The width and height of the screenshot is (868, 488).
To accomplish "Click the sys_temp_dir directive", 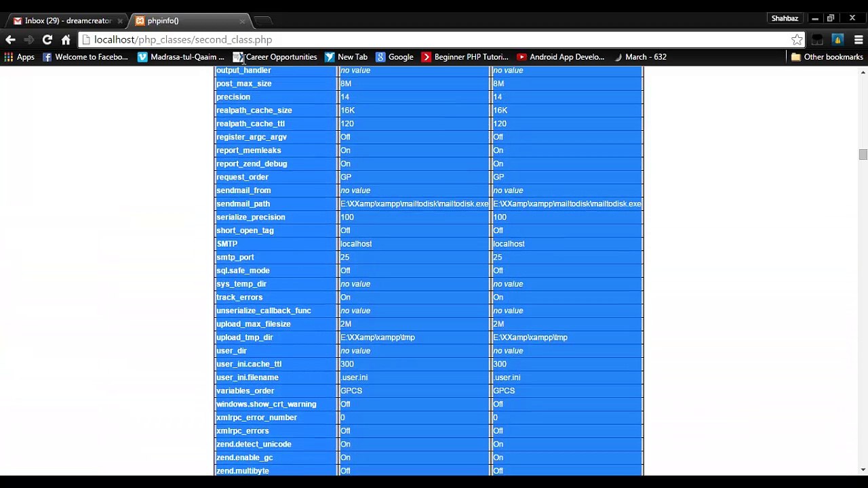I will pos(241,284).
